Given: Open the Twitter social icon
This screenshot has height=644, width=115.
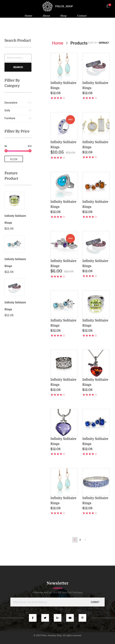Looking at the screenshot, I should [45, 617].
